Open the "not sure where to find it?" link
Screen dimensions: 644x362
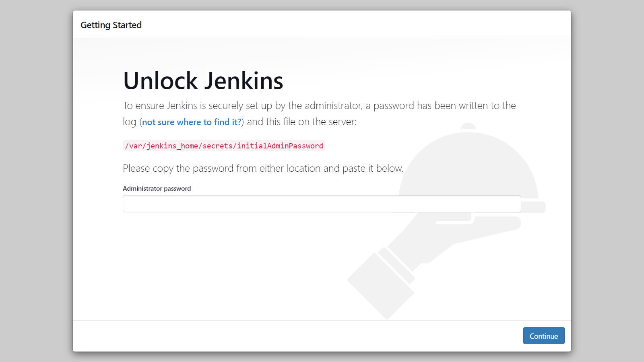coord(192,122)
